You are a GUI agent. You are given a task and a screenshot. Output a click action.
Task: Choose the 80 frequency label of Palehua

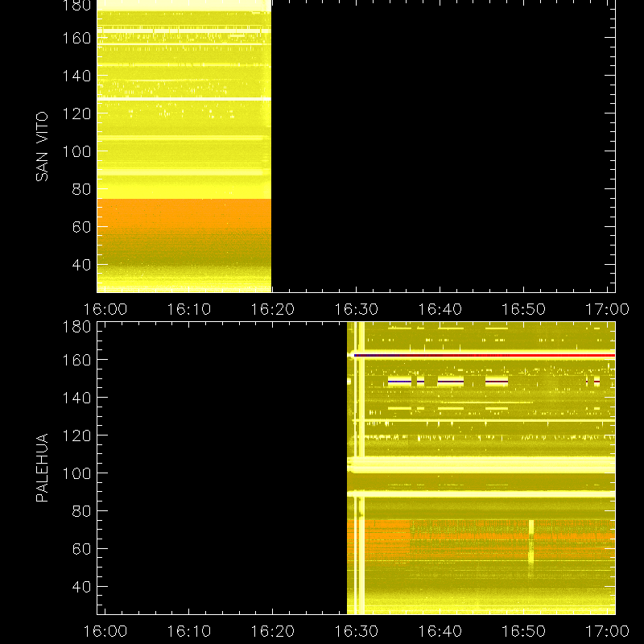[x=81, y=511]
